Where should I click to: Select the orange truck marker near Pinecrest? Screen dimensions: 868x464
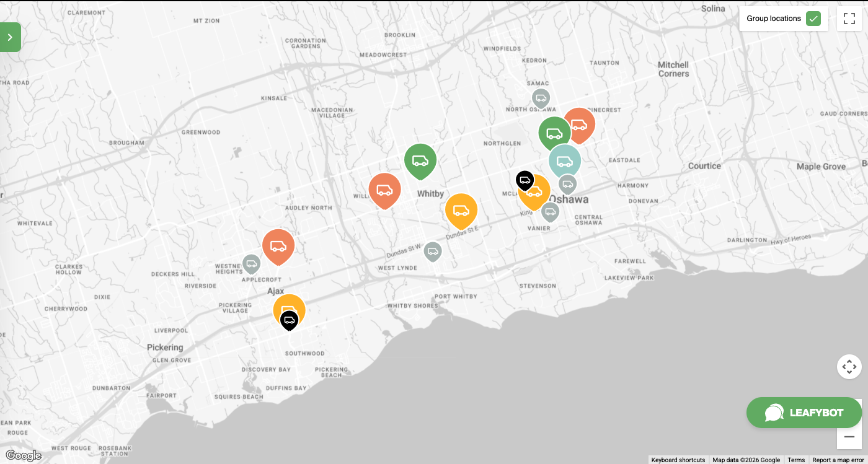point(580,125)
